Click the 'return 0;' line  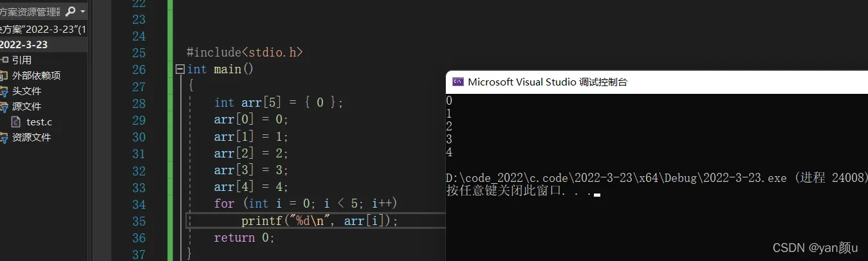point(245,237)
